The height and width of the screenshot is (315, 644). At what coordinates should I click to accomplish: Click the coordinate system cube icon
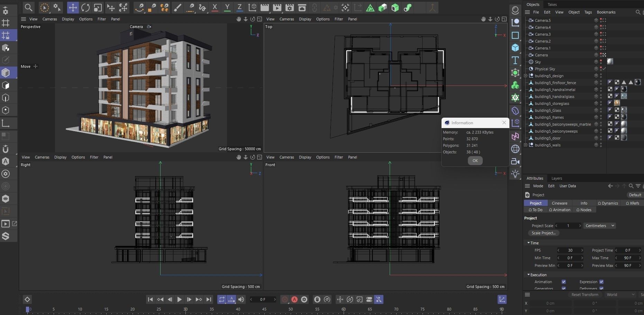[253, 7]
